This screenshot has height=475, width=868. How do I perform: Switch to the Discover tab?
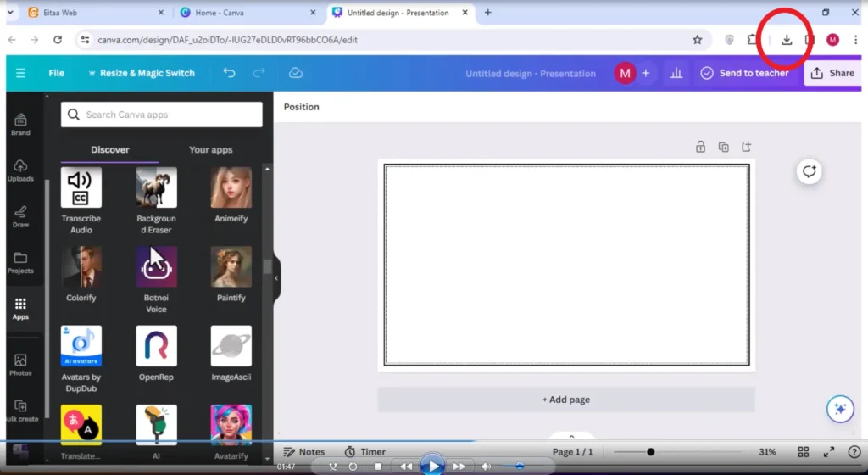pyautogui.click(x=110, y=149)
